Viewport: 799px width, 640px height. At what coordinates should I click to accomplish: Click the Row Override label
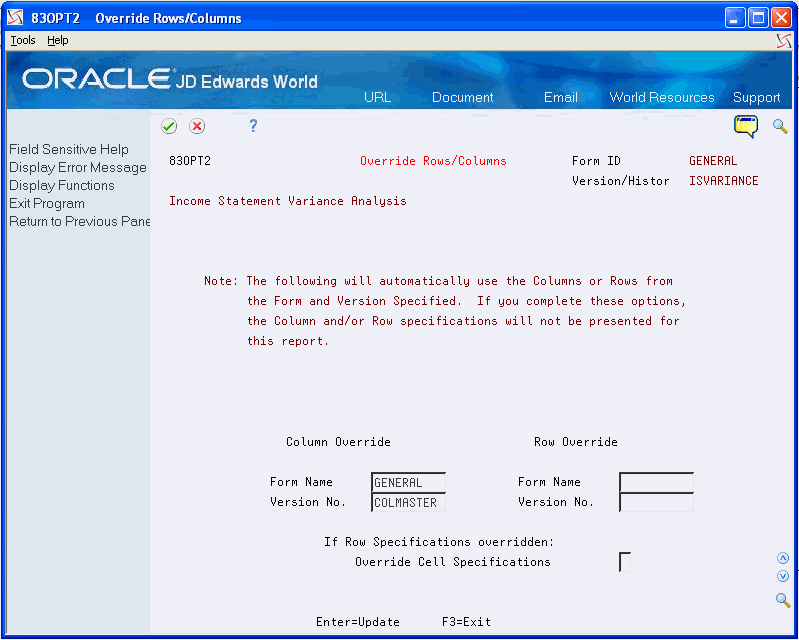coord(576,442)
